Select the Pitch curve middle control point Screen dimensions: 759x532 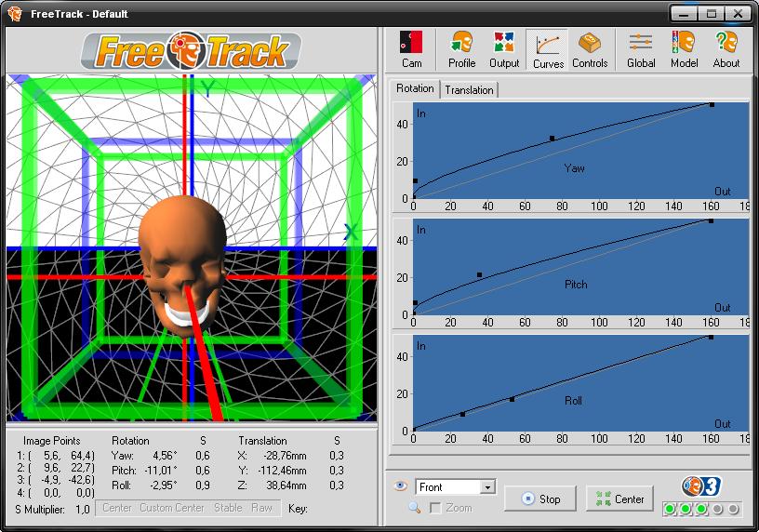(x=479, y=274)
